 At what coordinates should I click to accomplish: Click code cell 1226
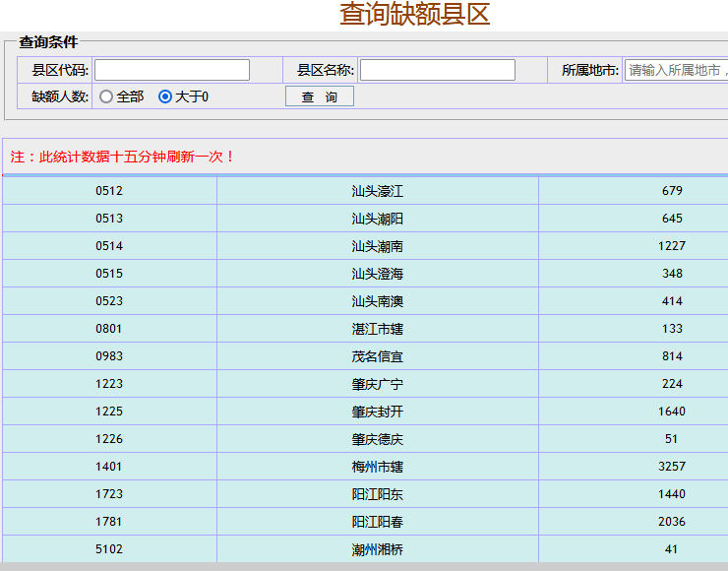(x=109, y=439)
